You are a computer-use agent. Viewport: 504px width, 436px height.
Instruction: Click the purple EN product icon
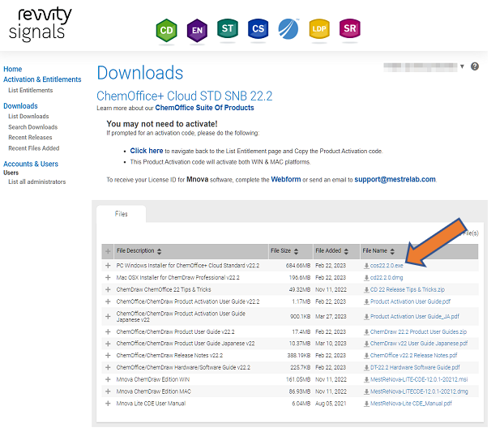pyautogui.click(x=197, y=30)
